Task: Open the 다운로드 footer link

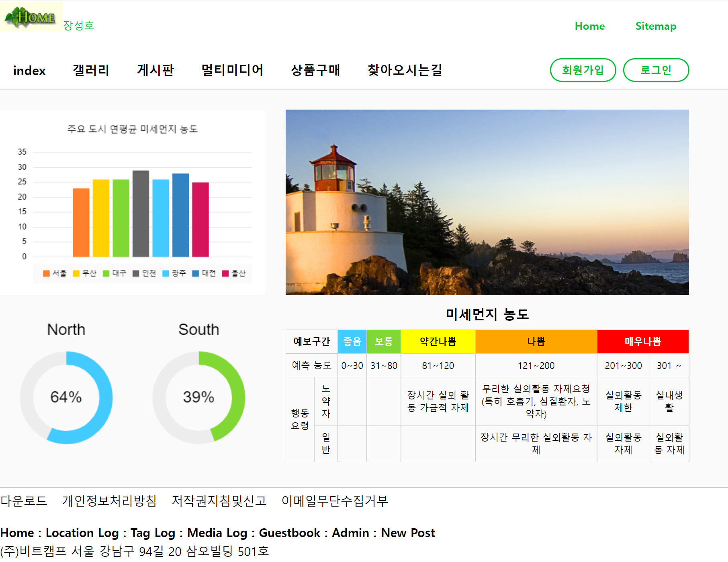Action: (24, 501)
